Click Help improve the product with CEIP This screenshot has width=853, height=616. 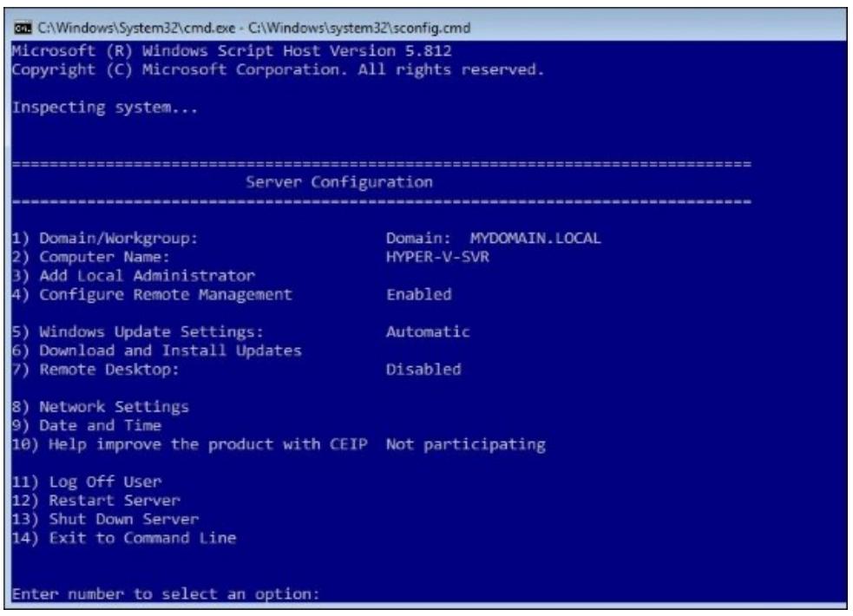tap(190, 444)
